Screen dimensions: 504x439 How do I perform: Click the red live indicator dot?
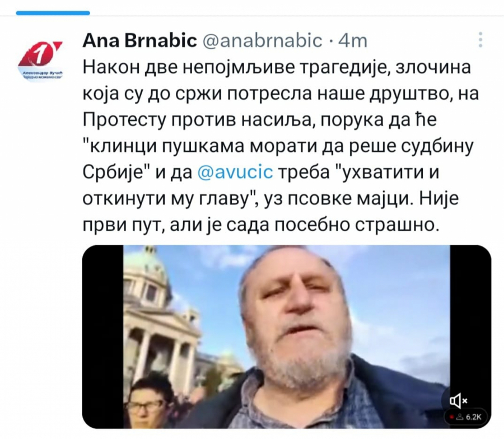(x=451, y=417)
